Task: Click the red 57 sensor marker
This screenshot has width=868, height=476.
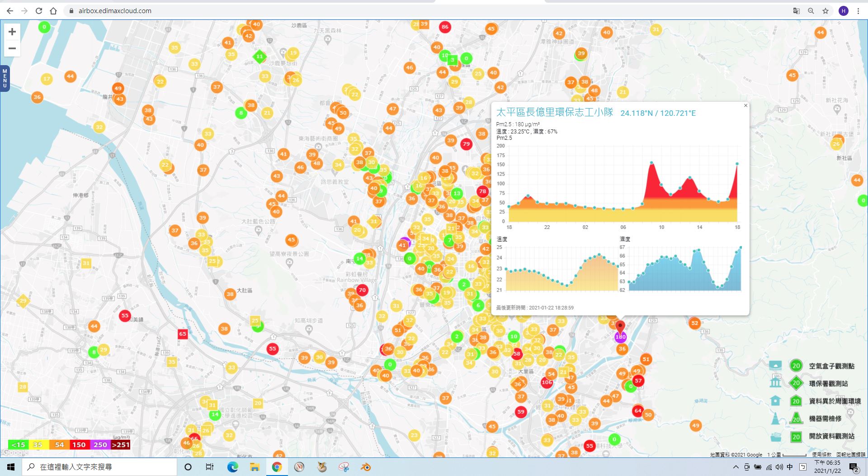Action: [638, 381]
